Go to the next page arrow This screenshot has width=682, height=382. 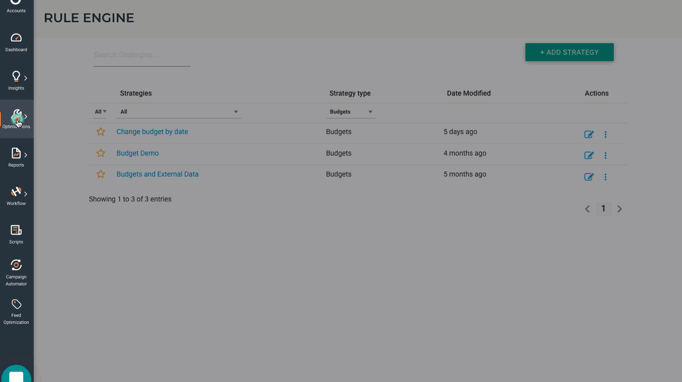pos(619,209)
